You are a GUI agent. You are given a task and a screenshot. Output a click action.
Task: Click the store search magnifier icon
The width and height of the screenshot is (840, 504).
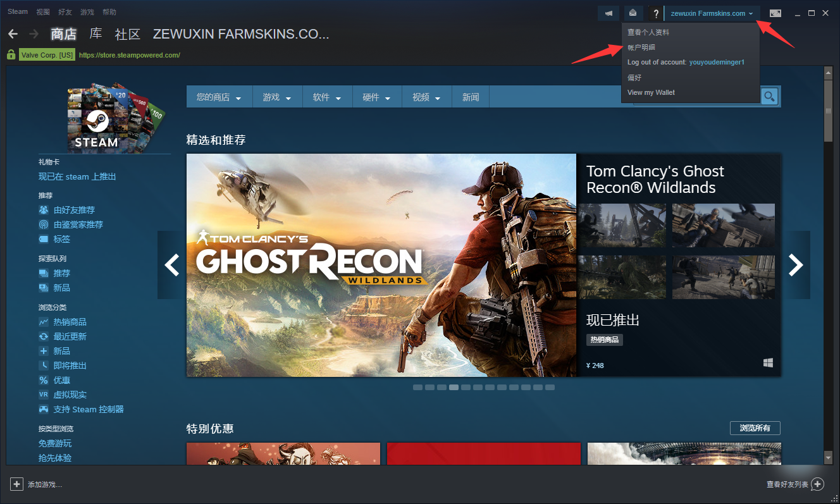tap(769, 96)
